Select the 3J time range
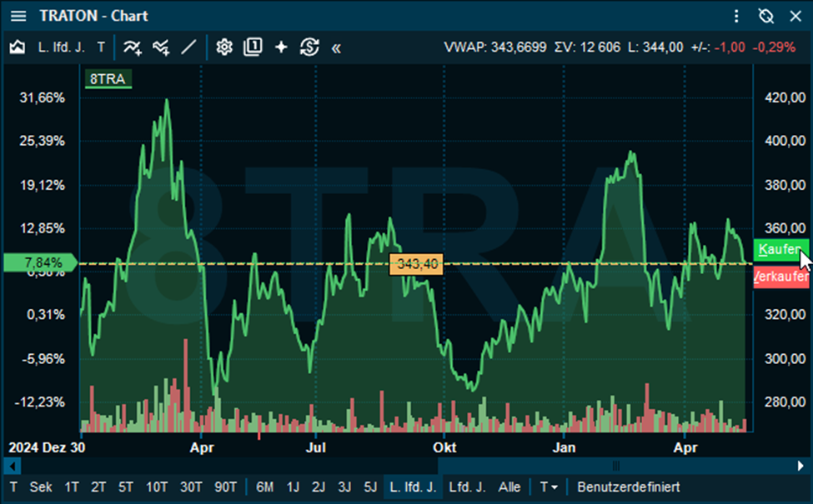Screen dimensions: 813x504 [344, 487]
